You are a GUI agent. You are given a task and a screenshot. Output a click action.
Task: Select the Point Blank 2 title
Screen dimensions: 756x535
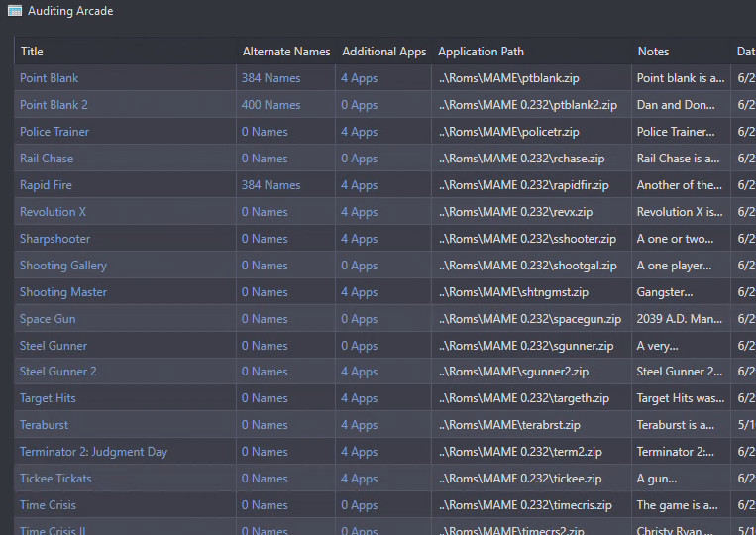[x=54, y=105]
